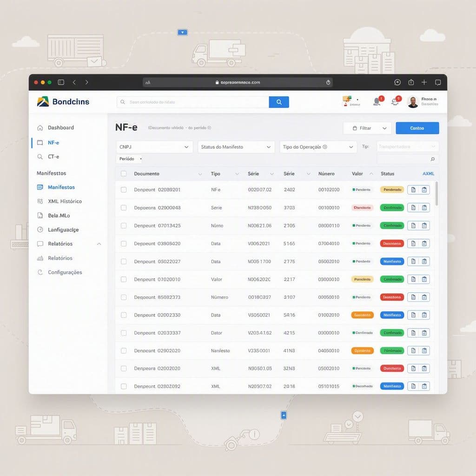
Task: Click clipboard icon for row 02802092
Action: pyautogui.click(x=424, y=386)
